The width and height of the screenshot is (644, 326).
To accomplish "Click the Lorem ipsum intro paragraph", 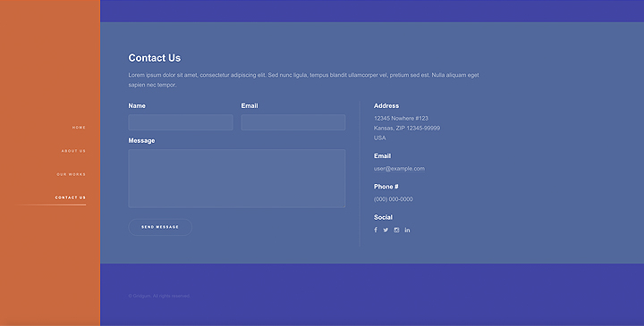I will [x=303, y=80].
